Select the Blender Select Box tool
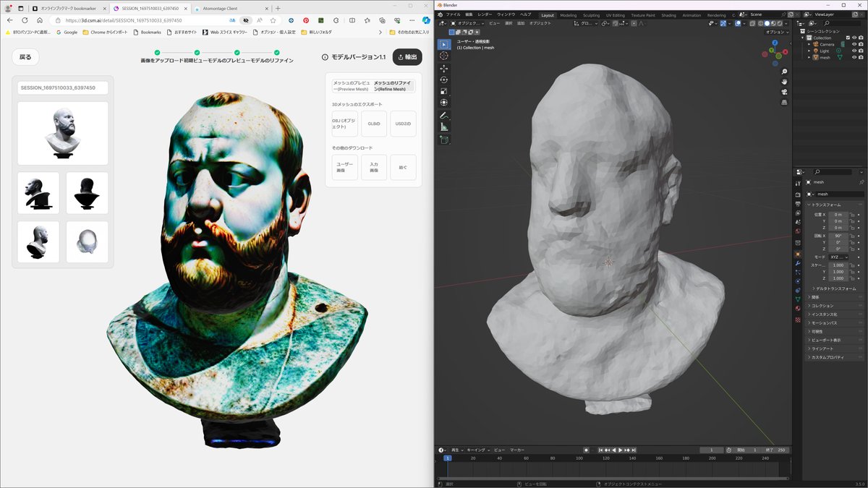868x488 pixels. [444, 44]
